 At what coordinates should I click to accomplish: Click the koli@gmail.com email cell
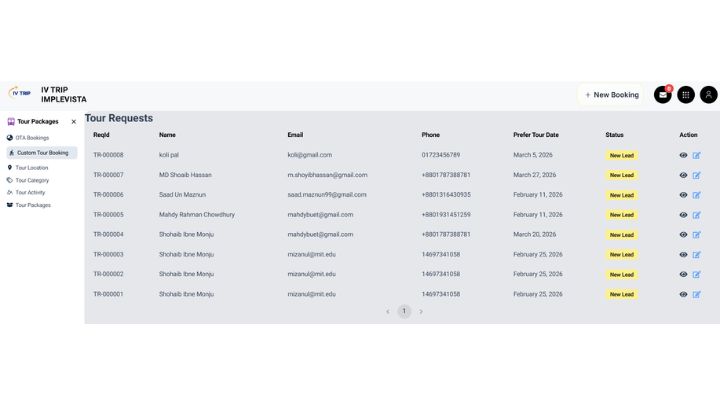click(x=309, y=155)
